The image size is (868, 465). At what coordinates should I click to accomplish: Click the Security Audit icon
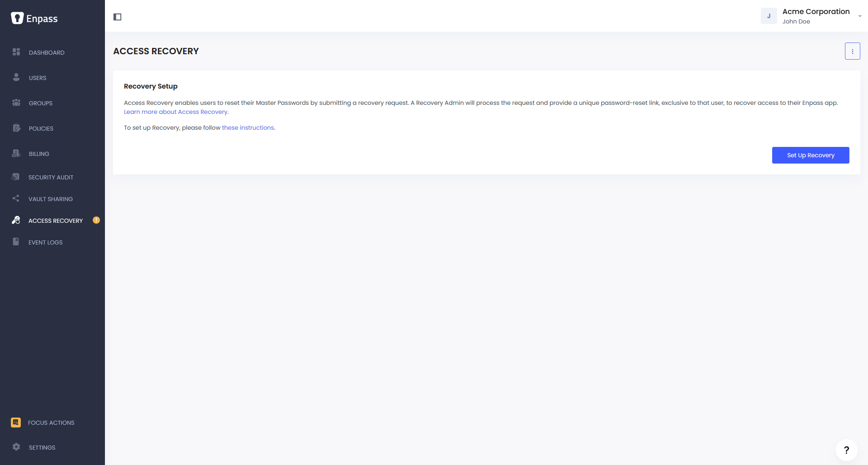(16, 177)
